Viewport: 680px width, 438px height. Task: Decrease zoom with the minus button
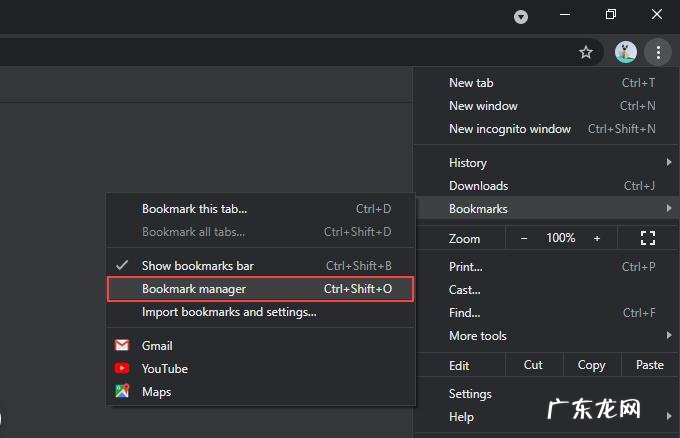pyautogui.click(x=524, y=238)
